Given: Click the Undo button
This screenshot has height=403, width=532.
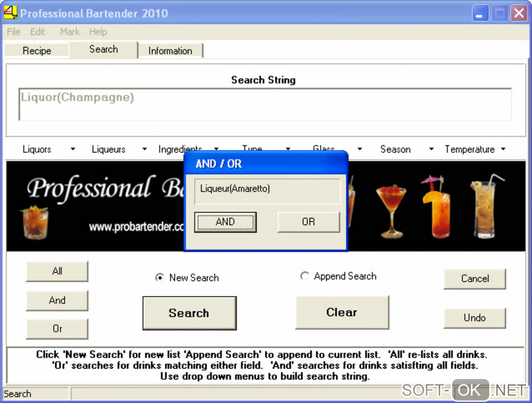Looking at the screenshot, I should (475, 318).
